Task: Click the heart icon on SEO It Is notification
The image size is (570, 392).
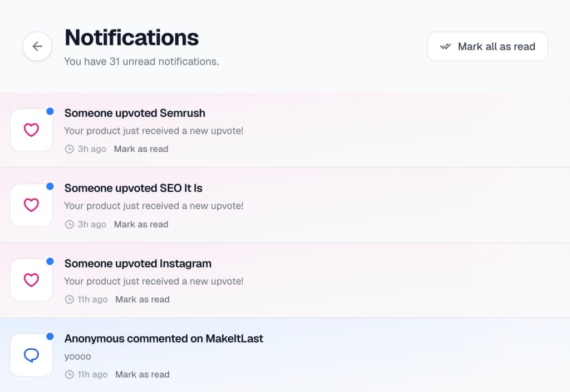Action: (x=31, y=205)
